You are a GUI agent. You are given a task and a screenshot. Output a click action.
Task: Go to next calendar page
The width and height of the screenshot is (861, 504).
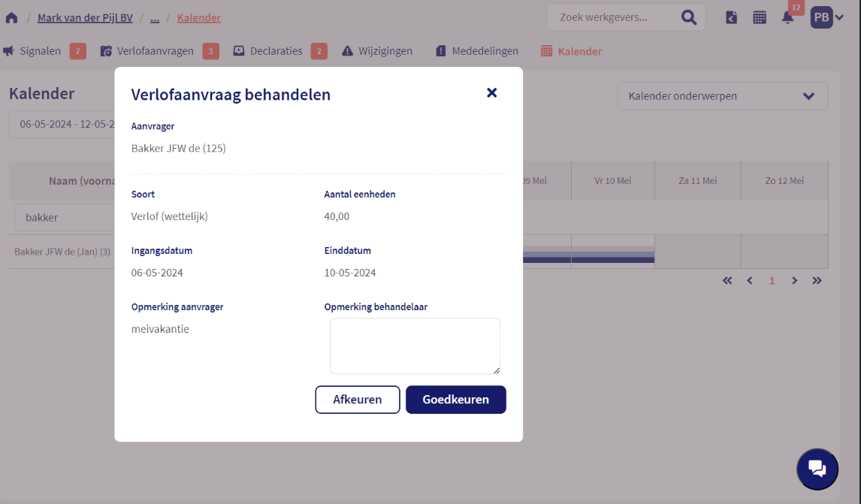pyautogui.click(x=795, y=281)
